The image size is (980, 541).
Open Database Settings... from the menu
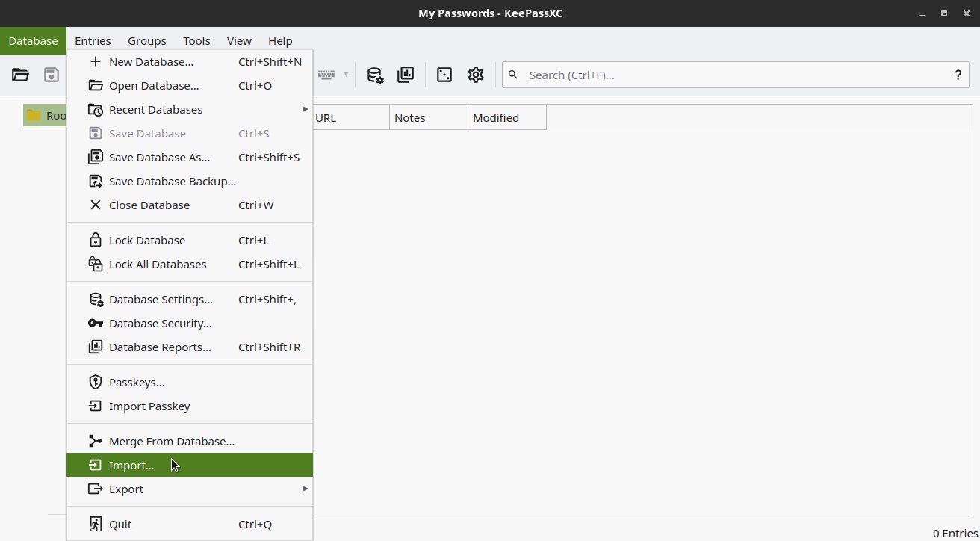pos(190,300)
